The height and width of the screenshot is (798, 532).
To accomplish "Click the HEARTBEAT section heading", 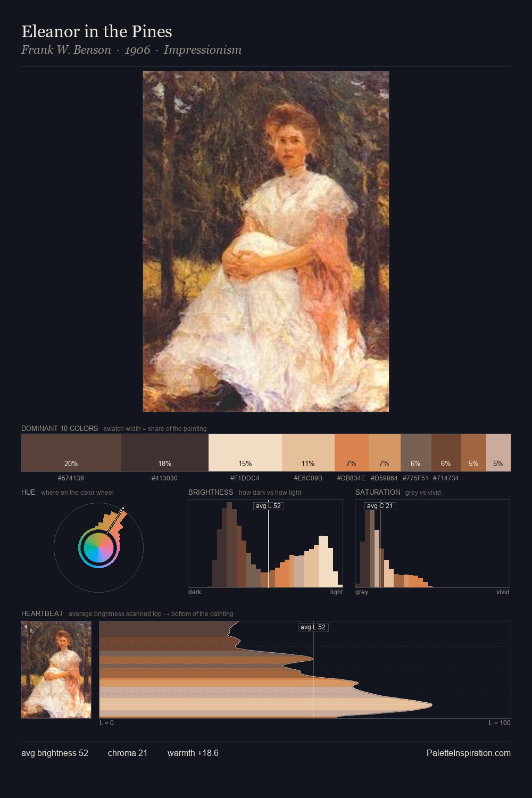I will pyautogui.click(x=42, y=613).
